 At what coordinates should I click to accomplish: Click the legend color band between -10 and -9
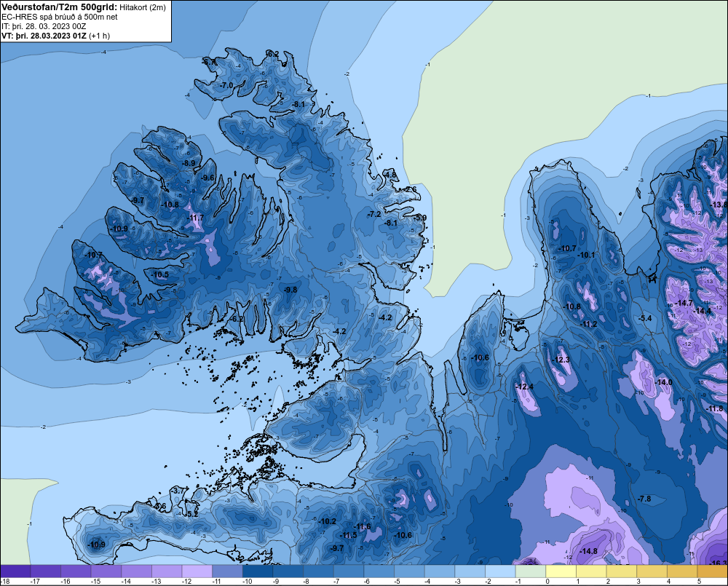(x=258, y=571)
